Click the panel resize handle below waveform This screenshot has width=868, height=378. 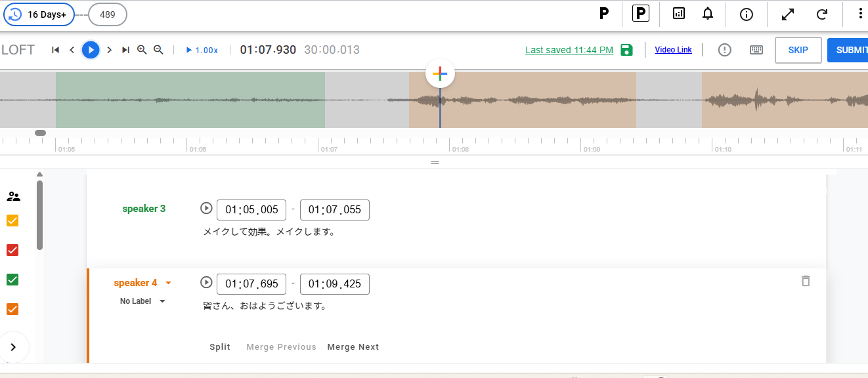coord(435,162)
